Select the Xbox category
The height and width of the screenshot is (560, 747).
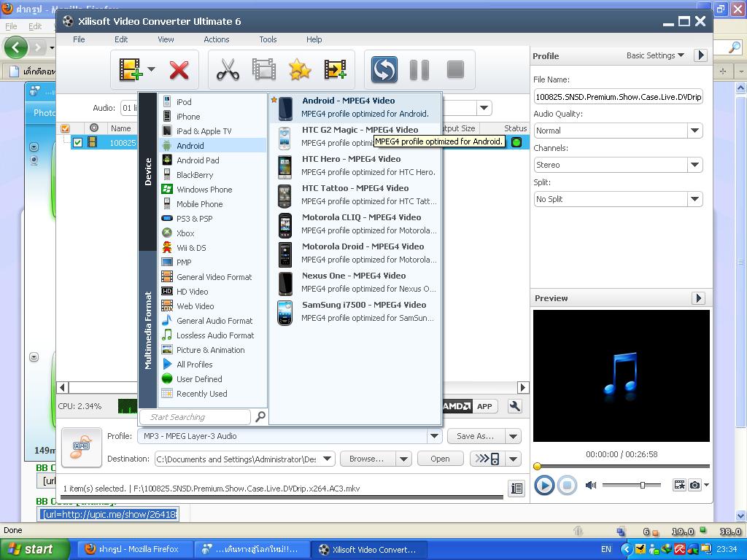[x=212, y=233]
